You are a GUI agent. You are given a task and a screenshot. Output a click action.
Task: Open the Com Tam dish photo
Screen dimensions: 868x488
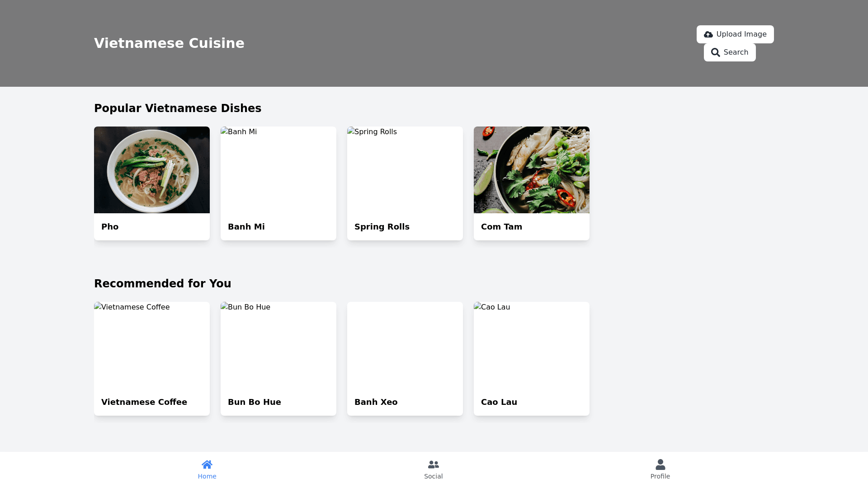click(x=532, y=170)
